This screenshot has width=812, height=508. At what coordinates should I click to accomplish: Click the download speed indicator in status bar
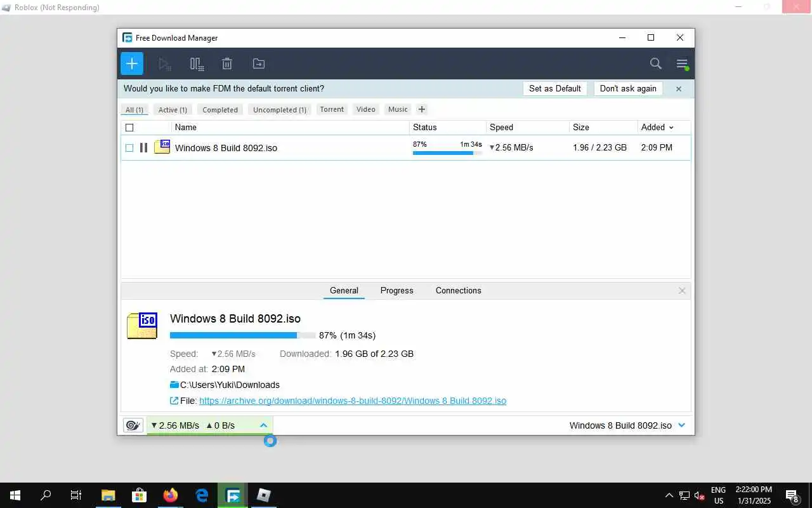(175, 425)
